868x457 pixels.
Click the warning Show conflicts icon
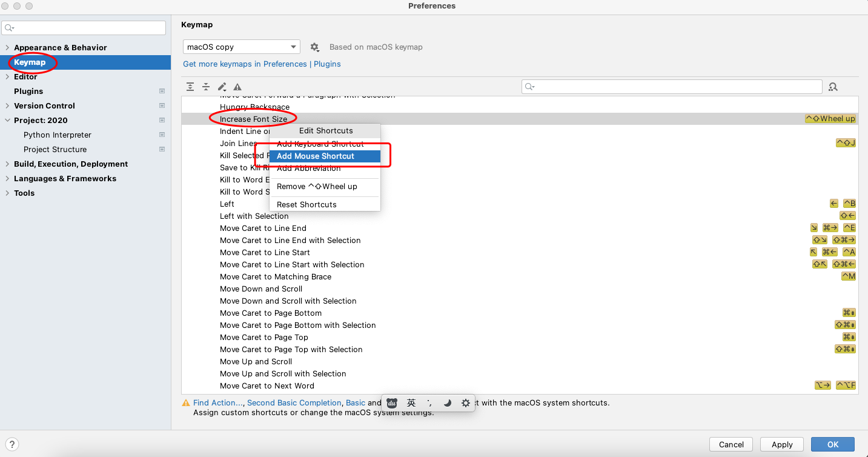237,87
